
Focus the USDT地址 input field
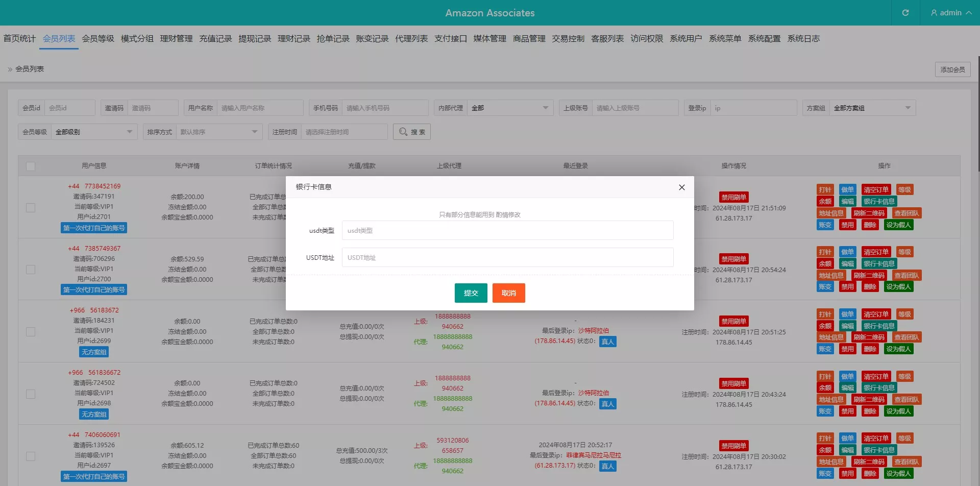point(507,258)
